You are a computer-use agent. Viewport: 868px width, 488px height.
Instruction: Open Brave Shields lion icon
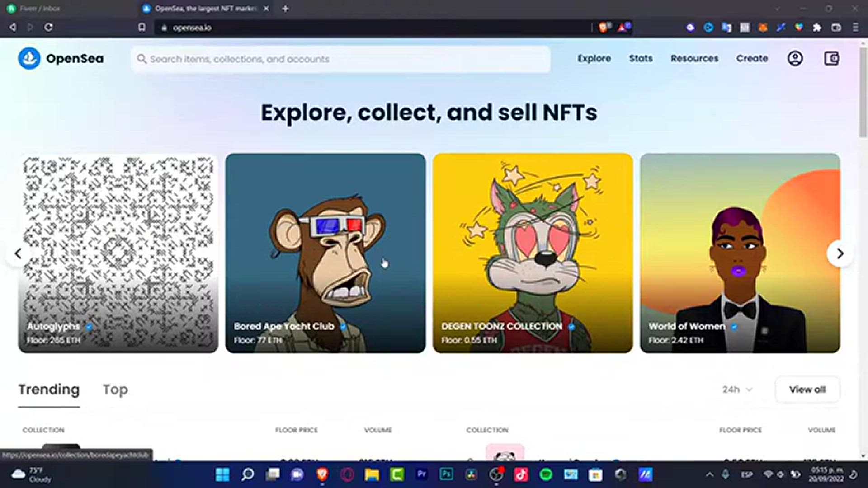tap(604, 28)
